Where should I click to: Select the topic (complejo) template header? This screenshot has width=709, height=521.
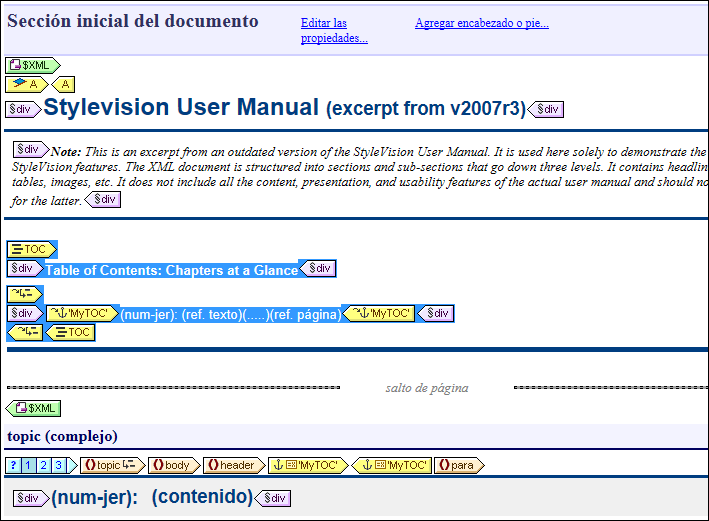point(62,436)
